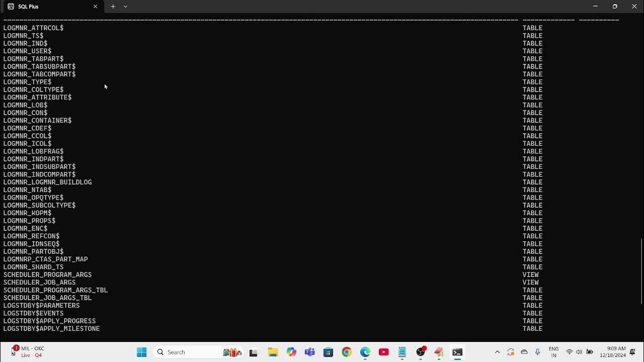
Task: Click the SQL Plus tab icon
Action: pyautogui.click(x=11, y=7)
